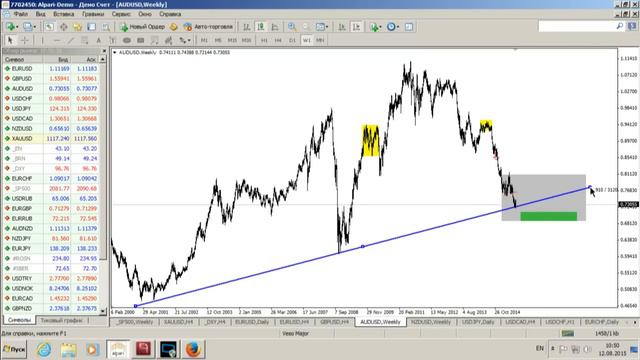The height and width of the screenshot is (360, 640).
Task: Expand the periods dropdown arrow
Action: (398, 27)
